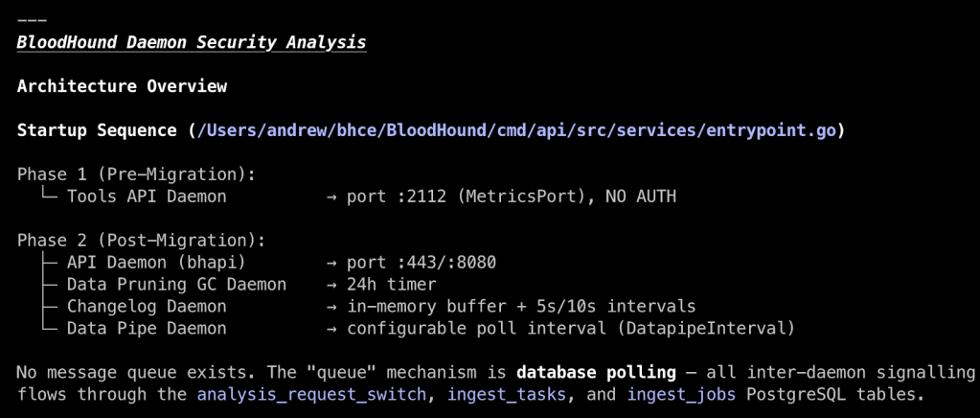This screenshot has width=980, height=418.
Task: Click the port :443/:8080 text
Action: (422, 263)
